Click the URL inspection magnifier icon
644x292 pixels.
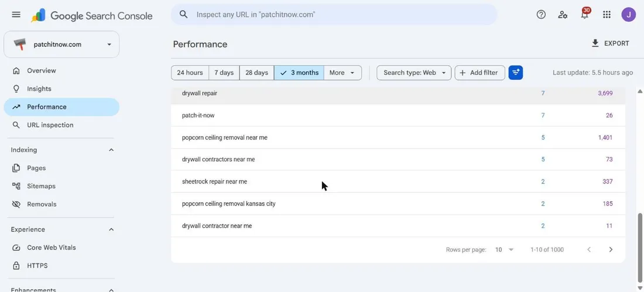click(x=16, y=125)
